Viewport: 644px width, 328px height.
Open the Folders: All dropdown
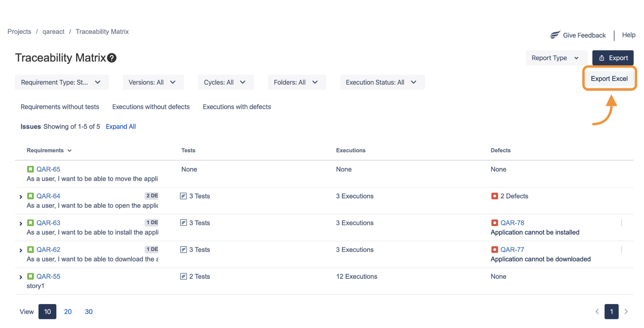[297, 82]
